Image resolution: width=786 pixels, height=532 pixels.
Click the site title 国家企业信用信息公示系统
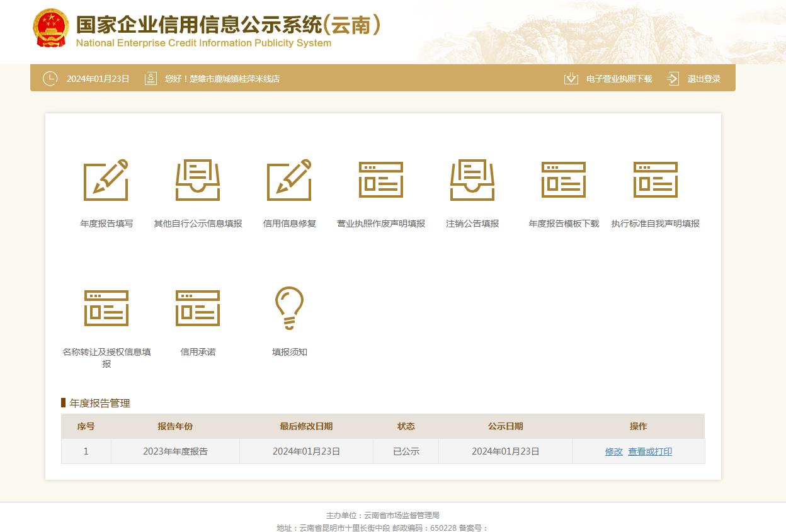tap(198, 25)
